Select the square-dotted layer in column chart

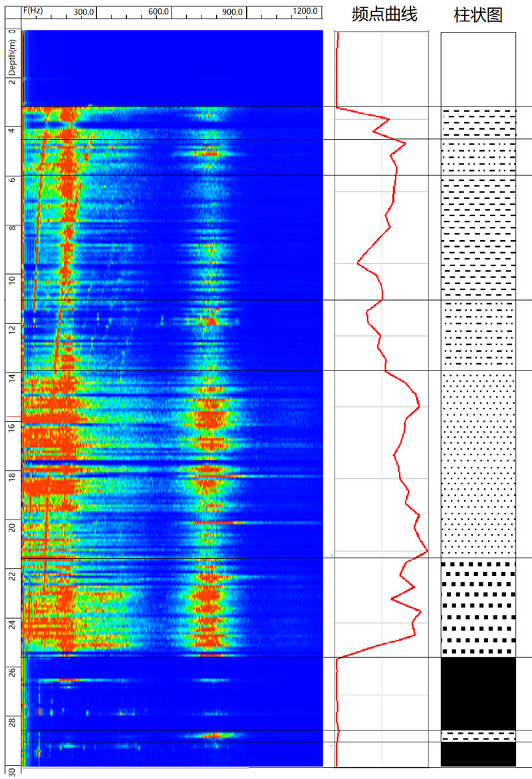click(478, 607)
